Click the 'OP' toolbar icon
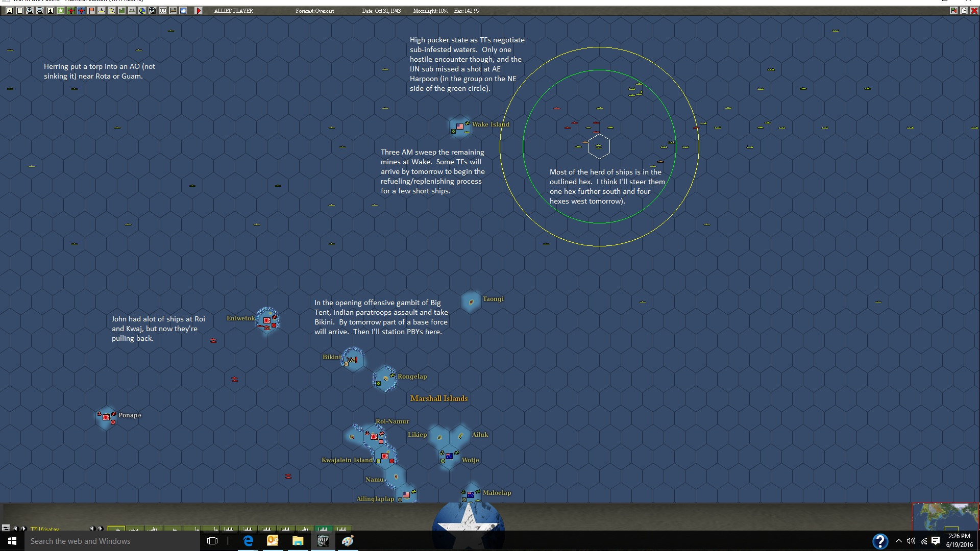 [x=162, y=11]
